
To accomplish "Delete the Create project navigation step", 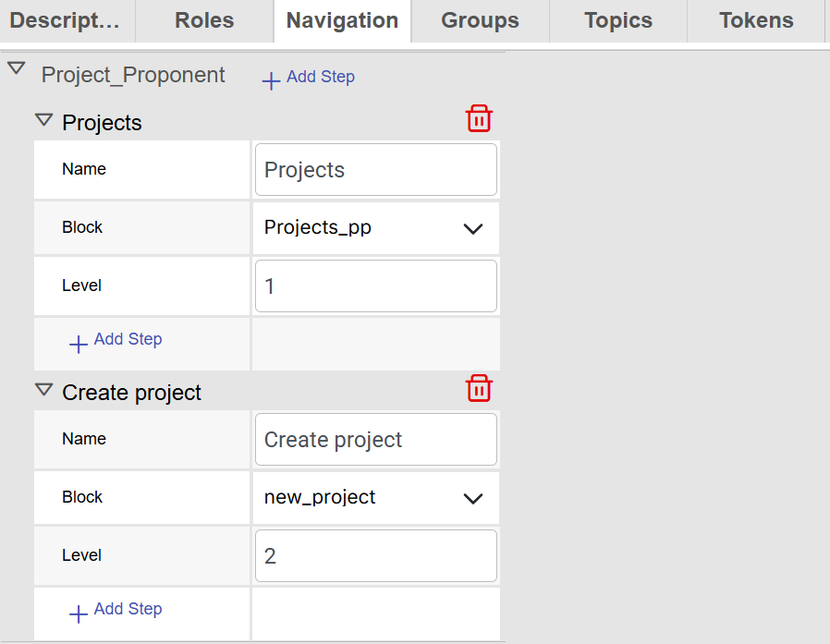I will (x=479, y=389).
